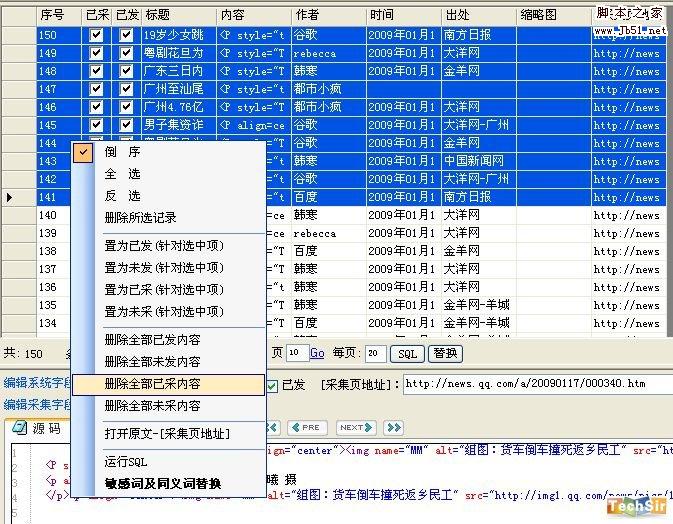
Task: Click 内容 column header
Action: tap(254, 15)
